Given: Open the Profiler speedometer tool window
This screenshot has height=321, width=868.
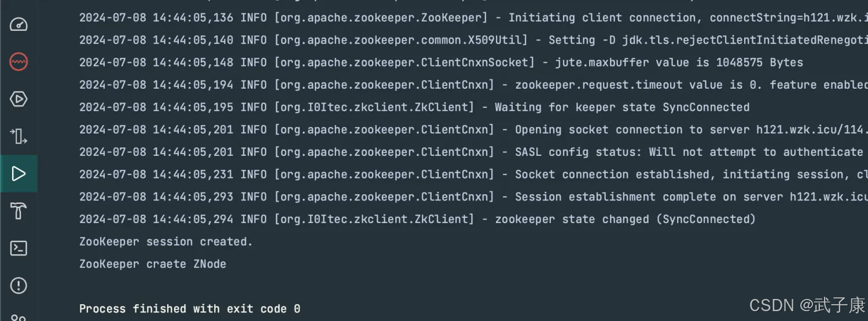Looking at the screenshot, I should pos(19,25).
